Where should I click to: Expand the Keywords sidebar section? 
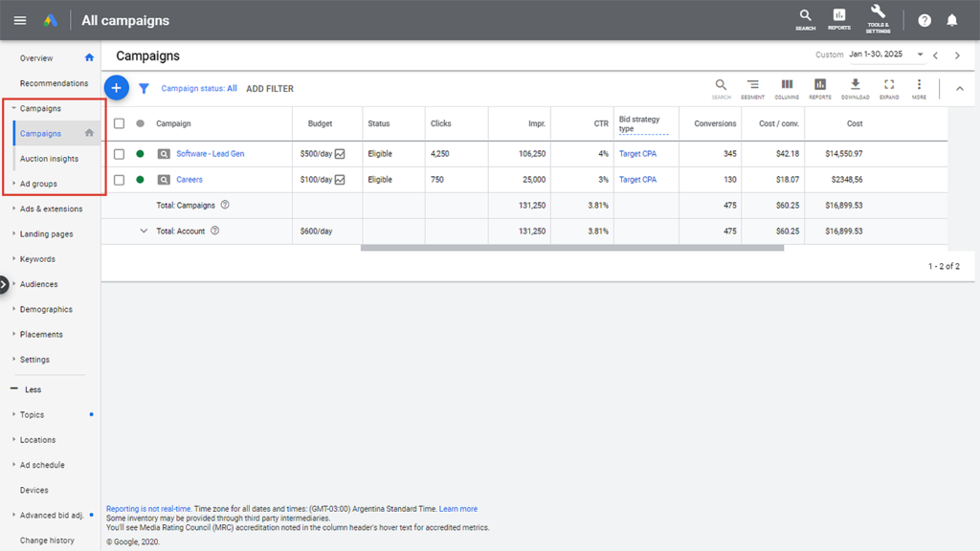pyautogui.click(x=37, y=259)
